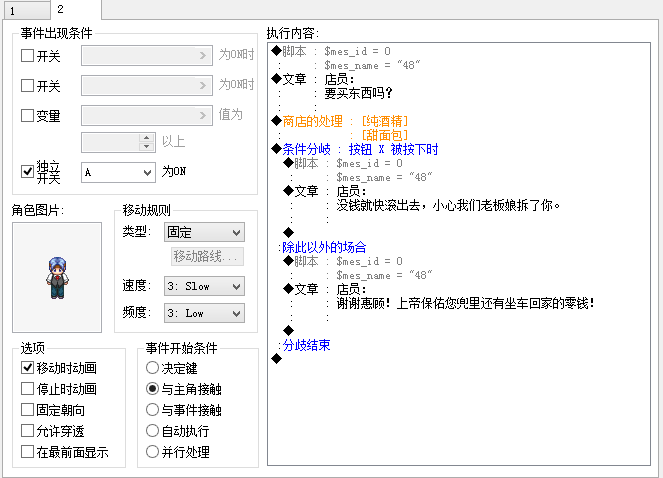Enable the second 开关 condition checkbox
This screenshot has width=663, height=478.
pyautogui.click(x=27, y=85)
